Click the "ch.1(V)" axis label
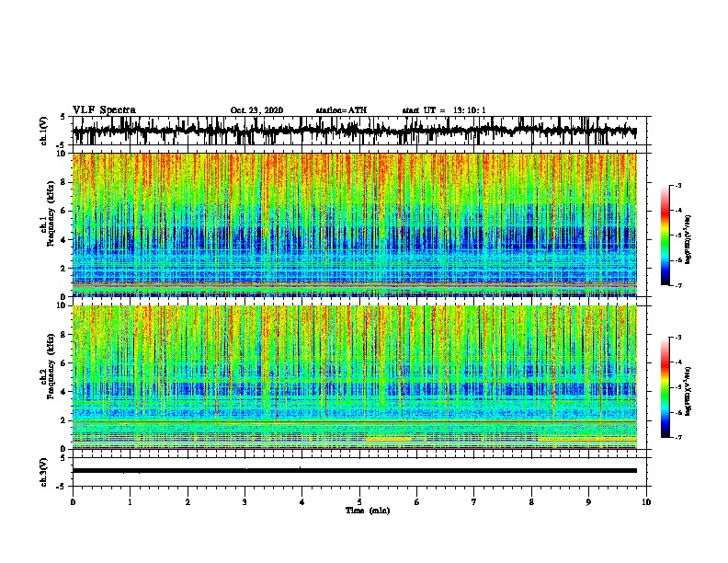This screenshot has width=728, height=563. (43, 130)
